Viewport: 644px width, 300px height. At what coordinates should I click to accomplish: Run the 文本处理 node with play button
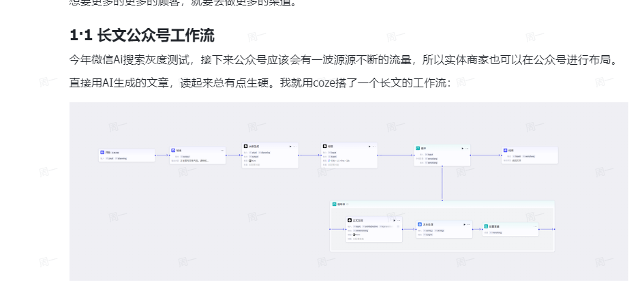coord(463,224)
